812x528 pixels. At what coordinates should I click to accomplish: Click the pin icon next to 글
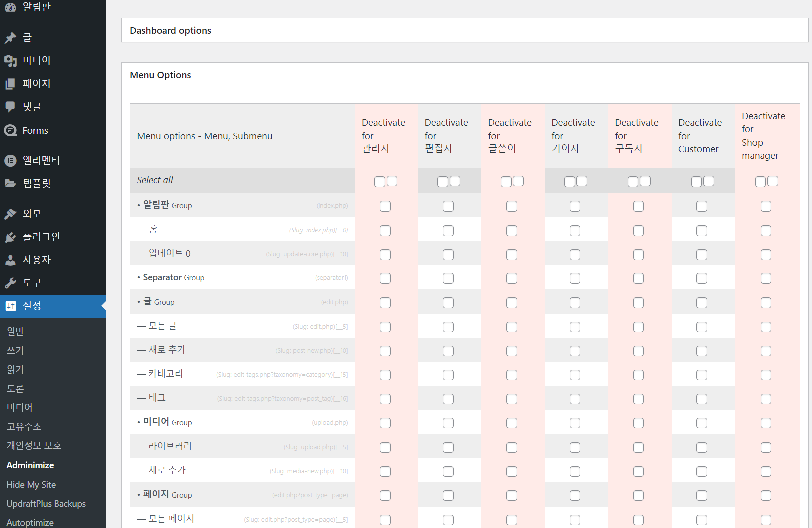10,37
